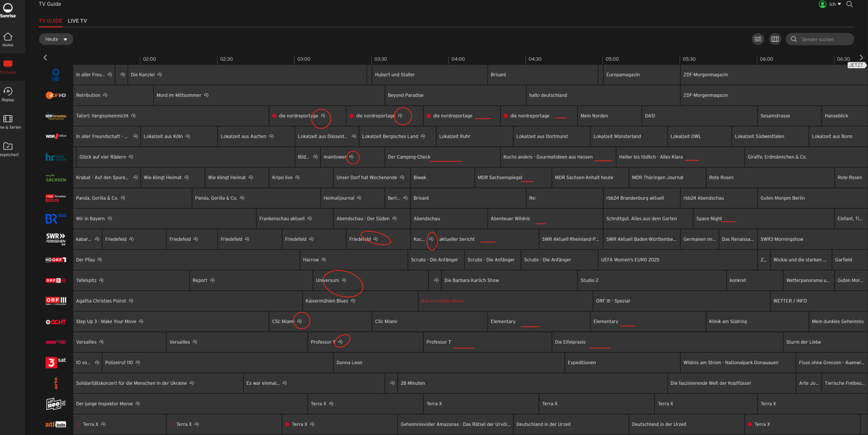This screenshot has height=435, width=868.
Task: Click the green user profile avatar
Action: pyautogui.click(x=822, y=5)
